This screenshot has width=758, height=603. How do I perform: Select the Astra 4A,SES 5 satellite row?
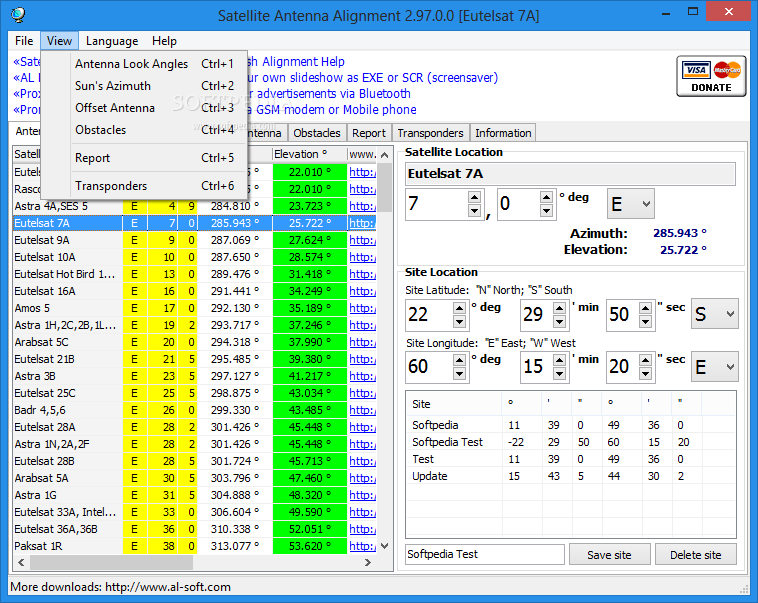194,206
